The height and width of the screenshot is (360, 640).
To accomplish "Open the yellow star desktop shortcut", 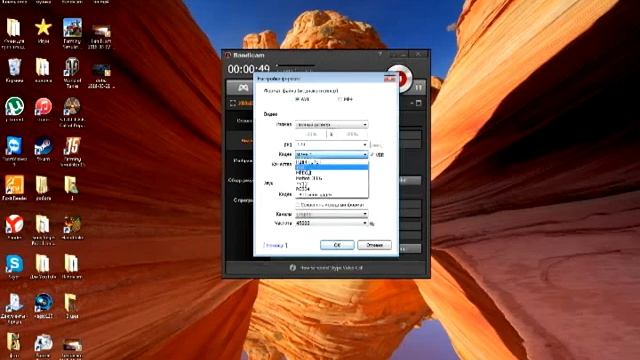I will [x=43, y=31].
